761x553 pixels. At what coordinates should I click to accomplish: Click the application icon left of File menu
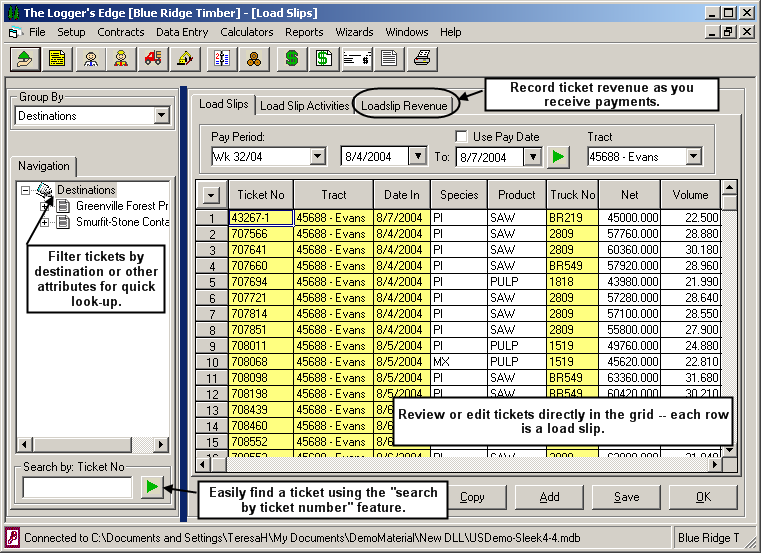click(x=14, y=33)
